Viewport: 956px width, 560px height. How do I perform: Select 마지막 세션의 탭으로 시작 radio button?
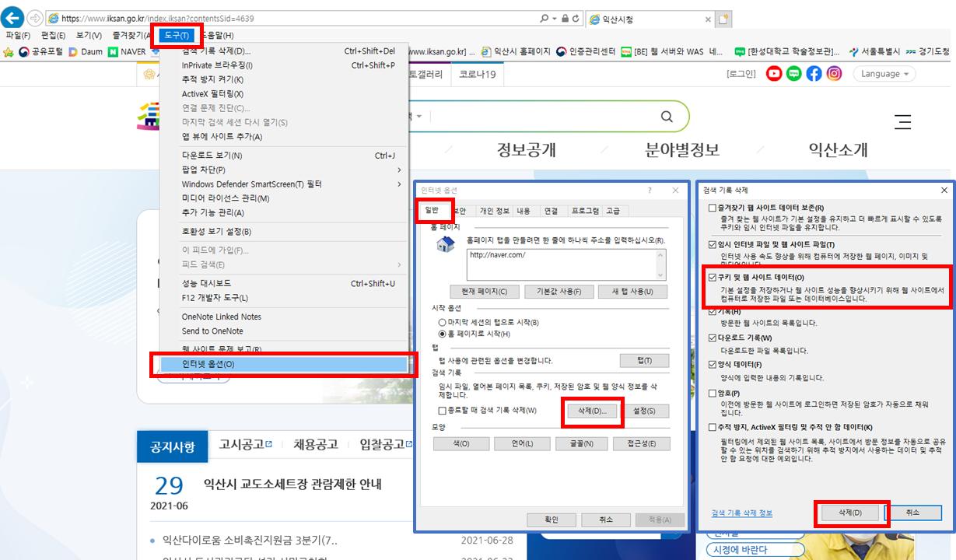(443, 322)
